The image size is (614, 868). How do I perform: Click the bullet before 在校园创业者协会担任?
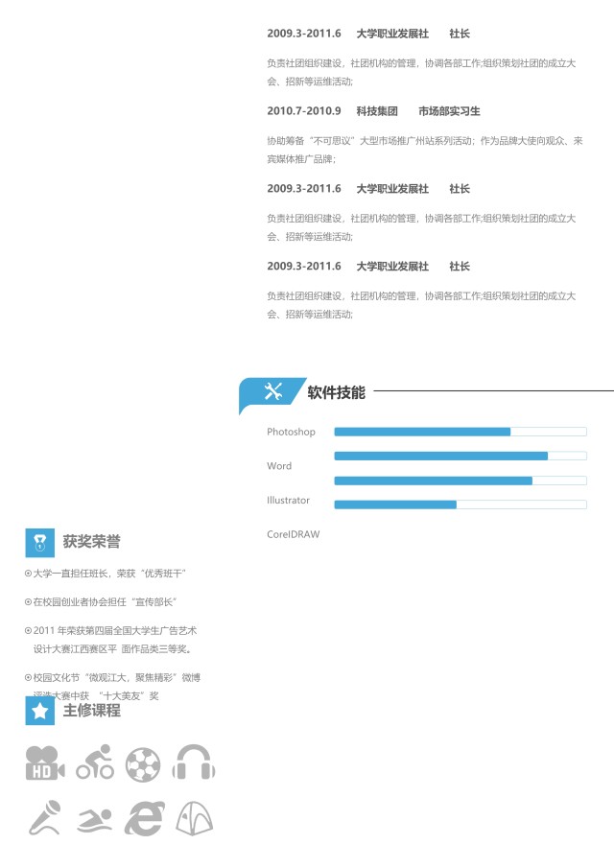coord(28,602)
